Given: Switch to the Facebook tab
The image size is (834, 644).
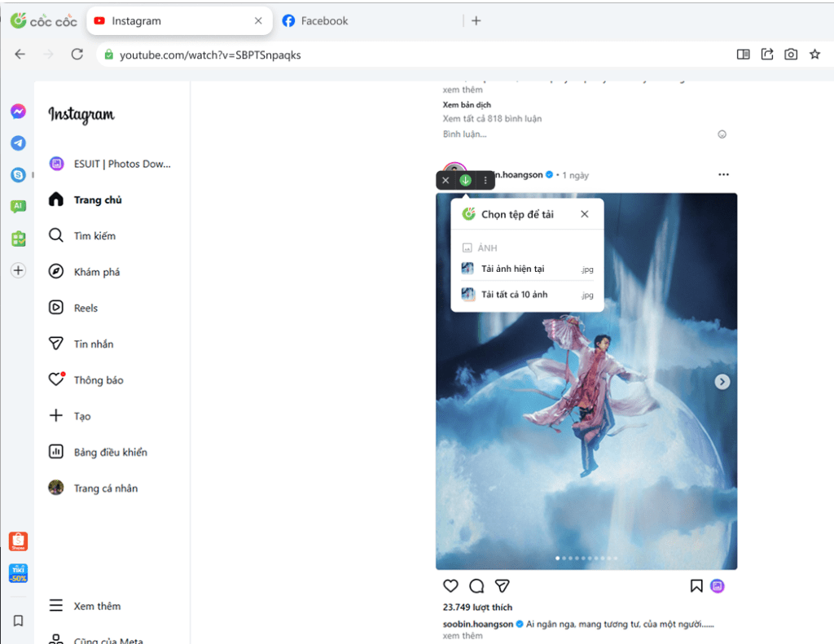Looking at the screenshot, I should [324, 21].
